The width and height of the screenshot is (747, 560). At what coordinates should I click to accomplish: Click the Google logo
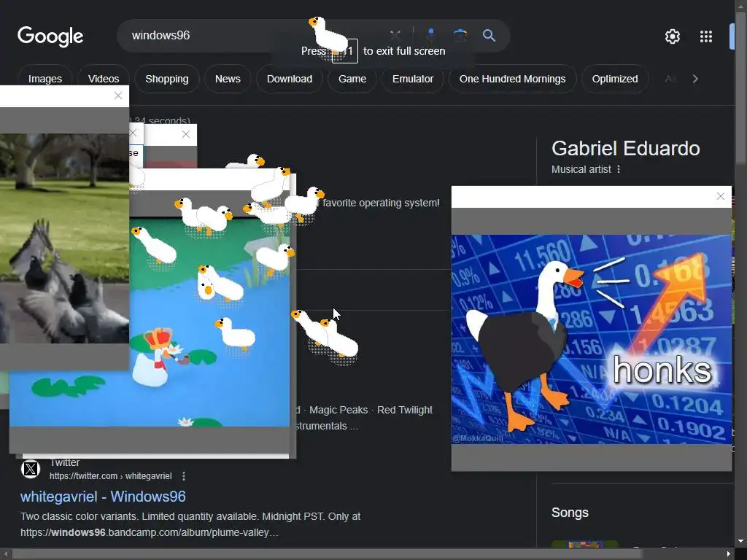click(50, 36)
